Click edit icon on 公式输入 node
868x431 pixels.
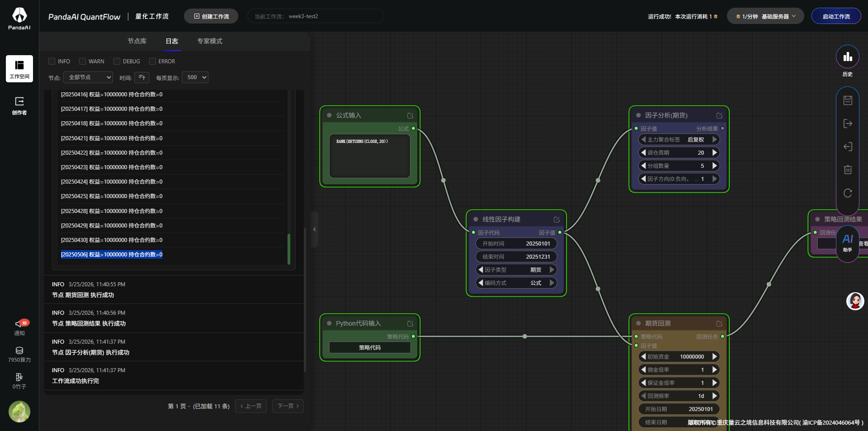coord(410,115)
